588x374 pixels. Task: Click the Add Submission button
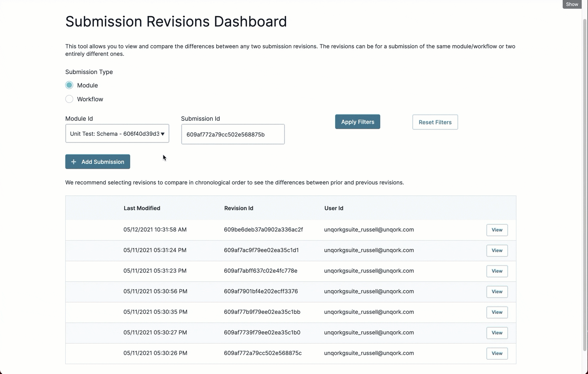point(98,161)
